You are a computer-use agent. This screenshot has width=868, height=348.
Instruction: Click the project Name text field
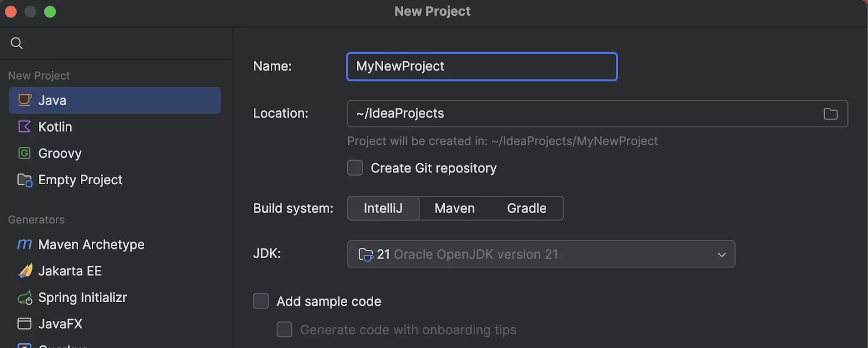pos(482,67)
